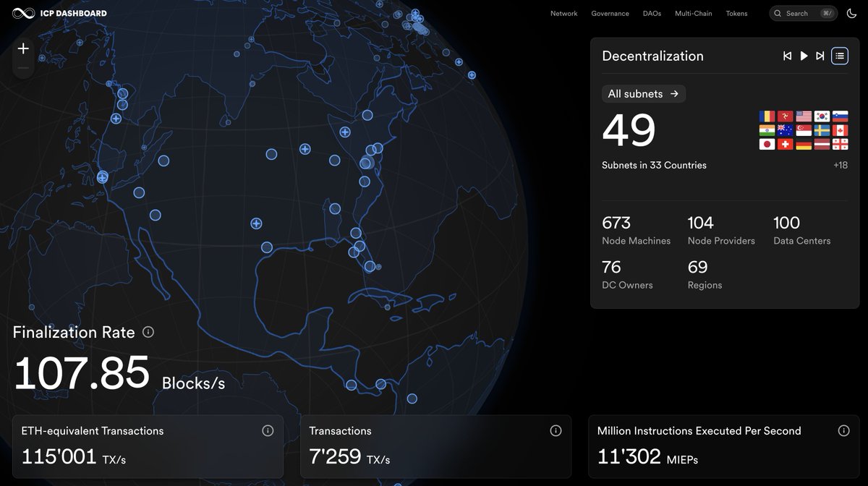The height and width of the screenshot is (486, 868).
Task: Open Finalization Rate info tooltip
Action: pos(148,332)
